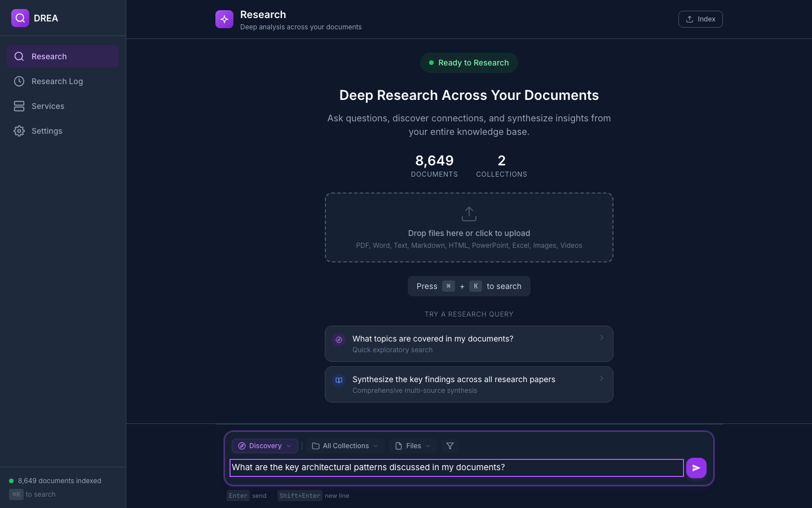Open the filter icon in the query bar

450,446
